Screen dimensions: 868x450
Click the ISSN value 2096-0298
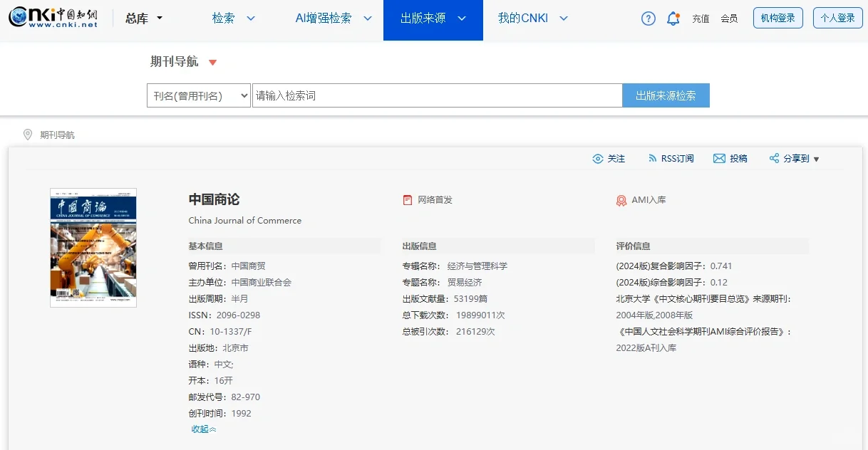(x=238, y=315)
